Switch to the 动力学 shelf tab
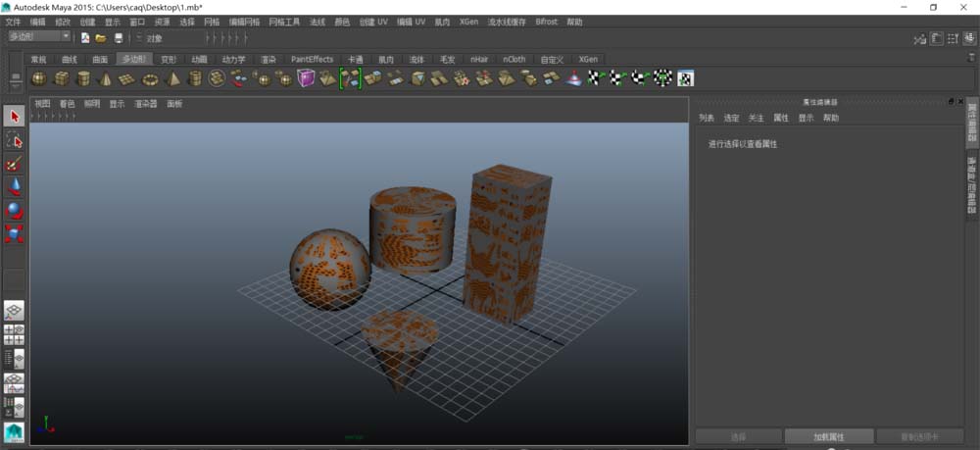 pyautogui.click(x=234, y=60)
